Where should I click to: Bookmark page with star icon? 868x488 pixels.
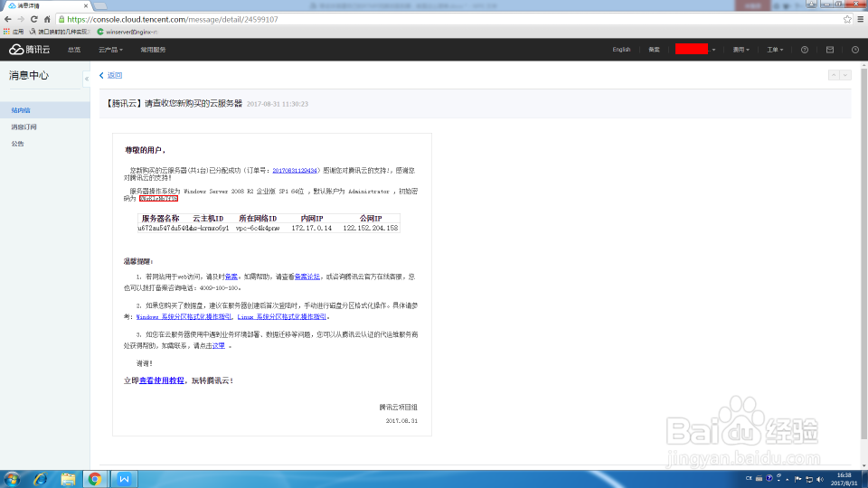coord(847,19)
